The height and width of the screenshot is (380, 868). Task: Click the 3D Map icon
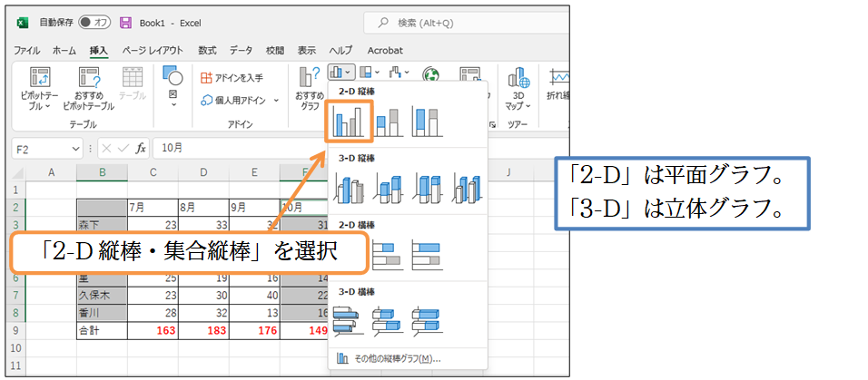point(519,88)
